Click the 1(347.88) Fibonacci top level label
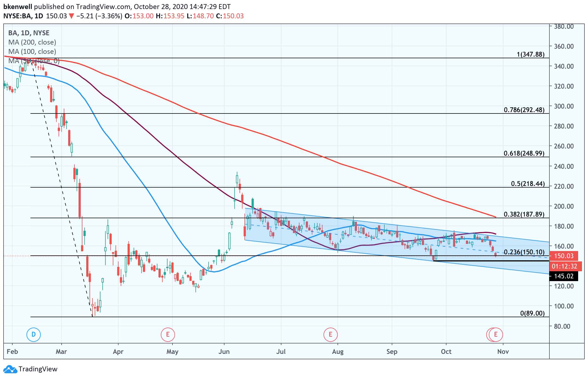This screenshot has width=588, height=379. (530, 54)
